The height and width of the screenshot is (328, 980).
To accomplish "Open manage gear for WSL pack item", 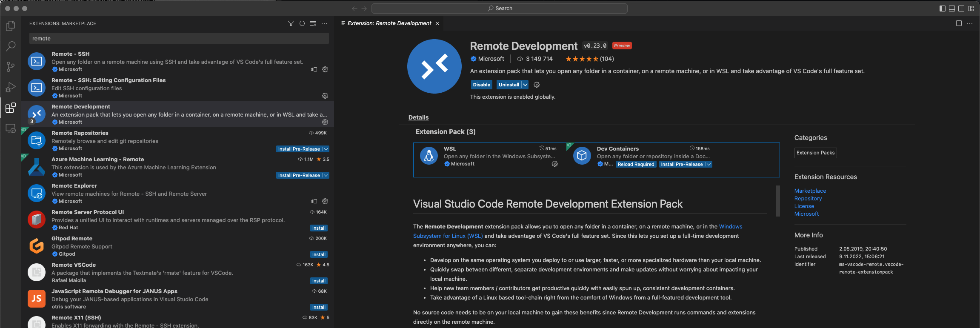I will point(555,164).
